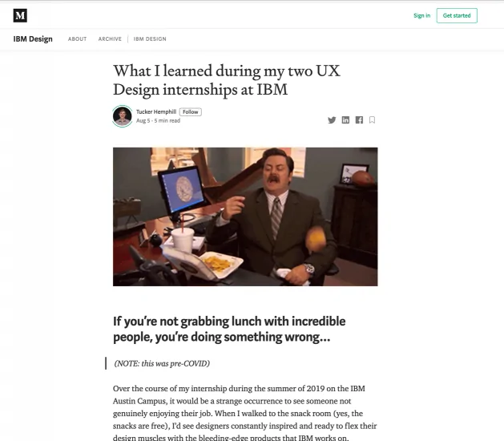504x441 pixels.
Task: Open Tucker Hemphill author name link
Action: pos(156,111)
